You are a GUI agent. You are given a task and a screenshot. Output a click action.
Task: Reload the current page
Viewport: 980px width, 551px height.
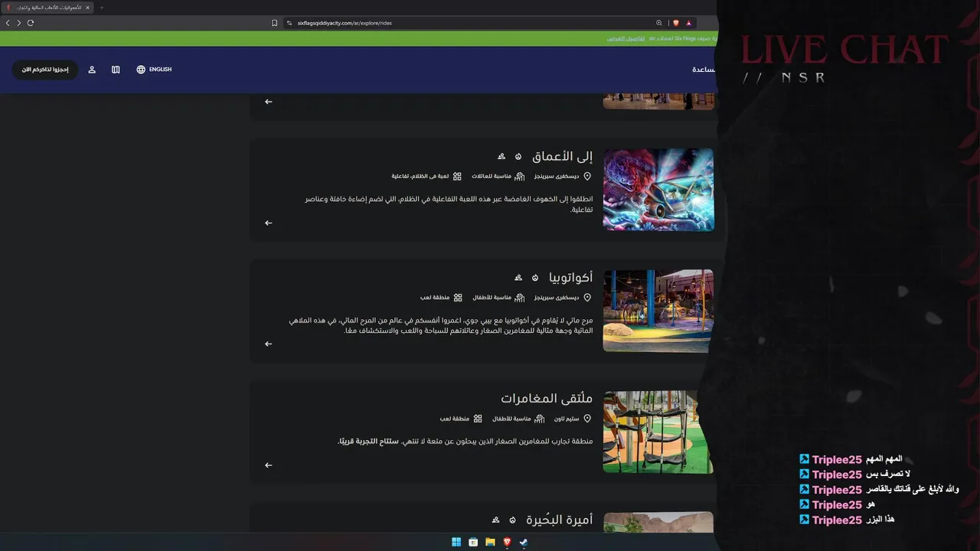click(31, 23)
